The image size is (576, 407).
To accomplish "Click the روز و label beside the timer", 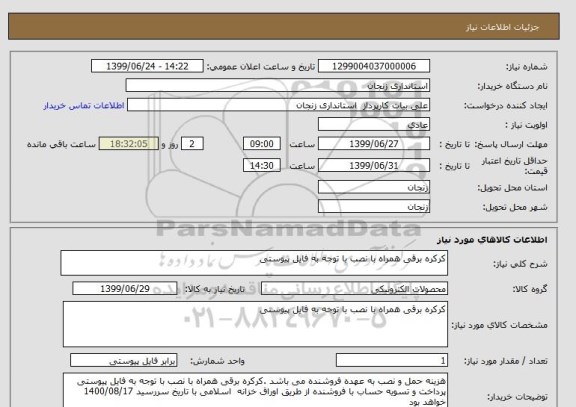I will click(170, 144).
